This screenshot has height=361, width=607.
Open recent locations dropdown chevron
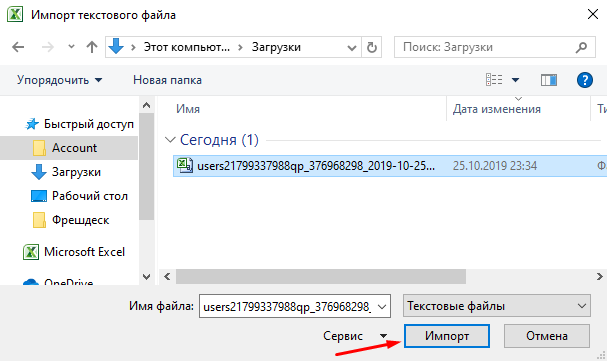tap(71, 47)
